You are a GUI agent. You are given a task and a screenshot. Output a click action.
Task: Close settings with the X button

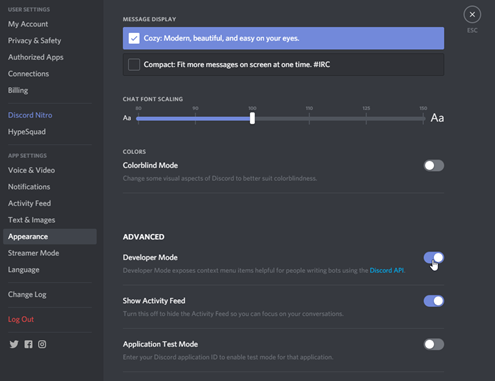(472, 14)
